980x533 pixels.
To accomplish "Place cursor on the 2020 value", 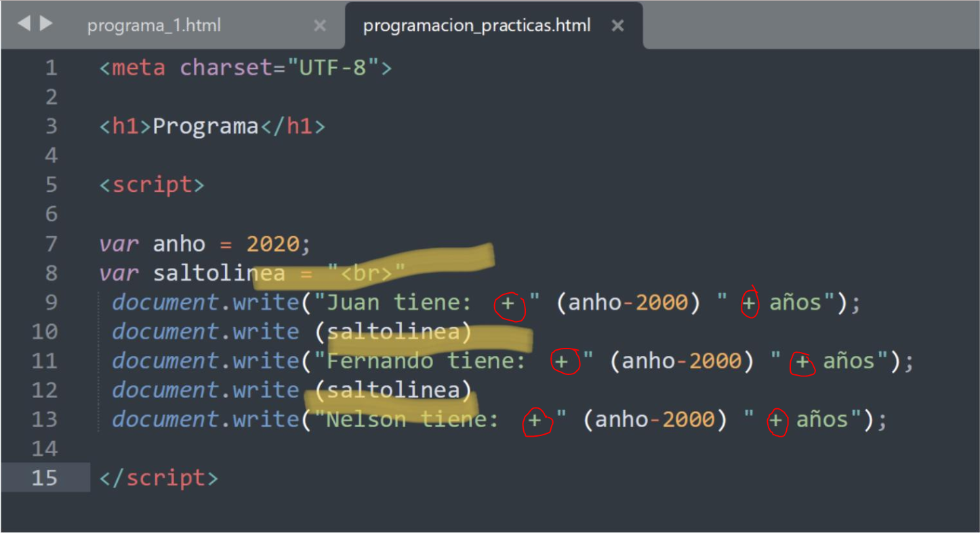I will [x=272, y=243].
